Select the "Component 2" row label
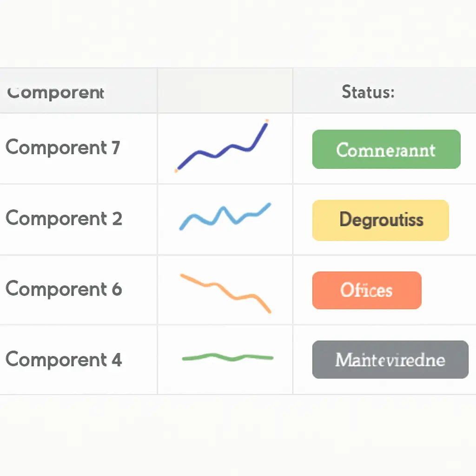The image size is (476, 476). [x=64, y=218]
